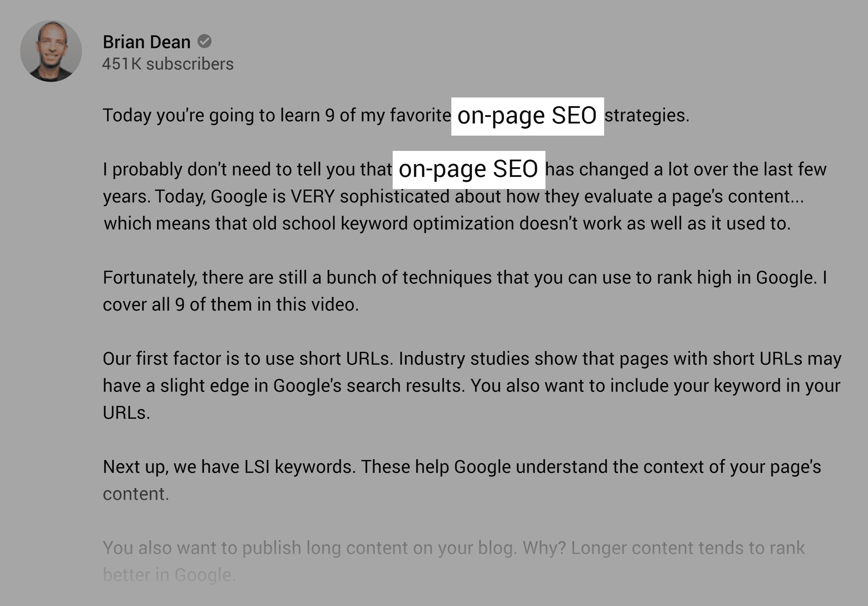Click the Brian Dean channel name
868x606 pixels.
click(x=147, y=42)
